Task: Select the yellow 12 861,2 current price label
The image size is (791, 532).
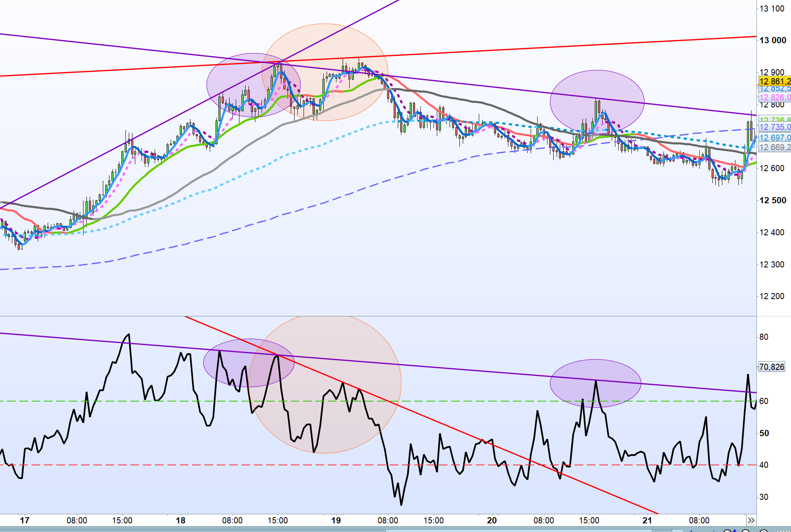Action: point(774,81)
